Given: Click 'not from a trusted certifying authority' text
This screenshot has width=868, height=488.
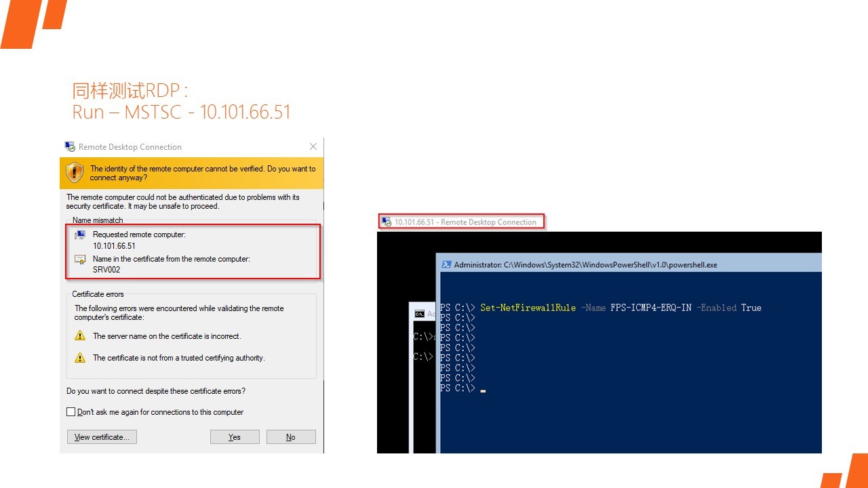Looking at the screenshot, I should (x=179, y=358).
